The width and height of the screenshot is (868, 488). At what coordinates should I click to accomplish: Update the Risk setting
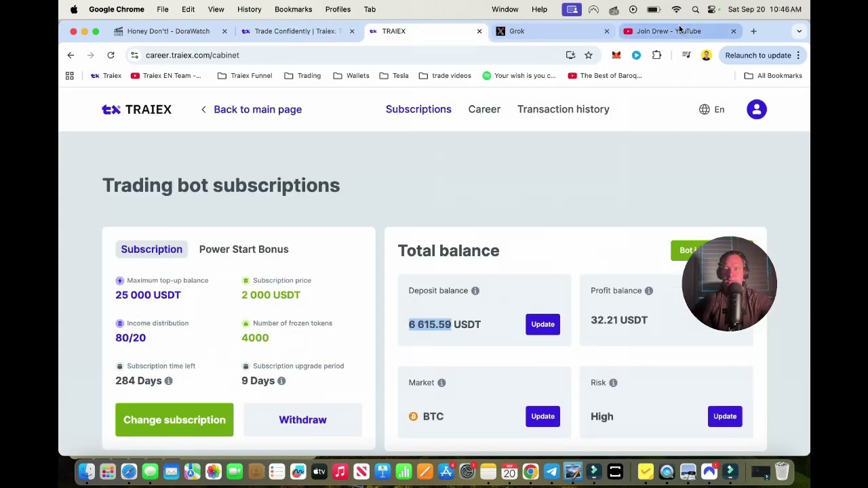click(725, 416)
